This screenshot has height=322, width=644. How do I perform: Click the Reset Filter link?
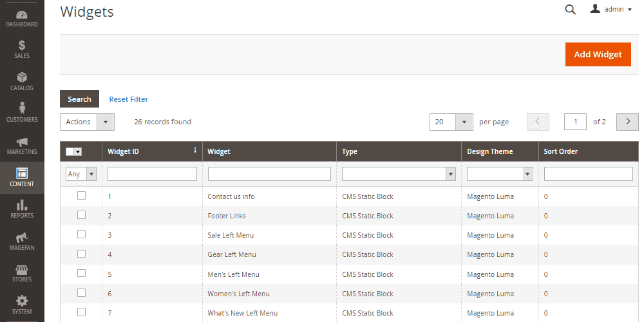click(x=128, y=99)
